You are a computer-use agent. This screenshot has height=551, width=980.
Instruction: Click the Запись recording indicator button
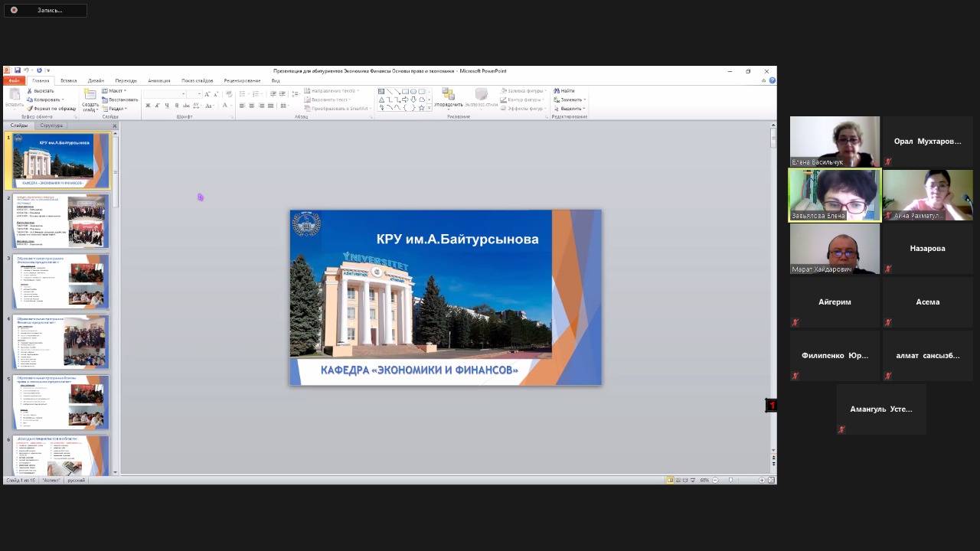click(x=45, y=10)
